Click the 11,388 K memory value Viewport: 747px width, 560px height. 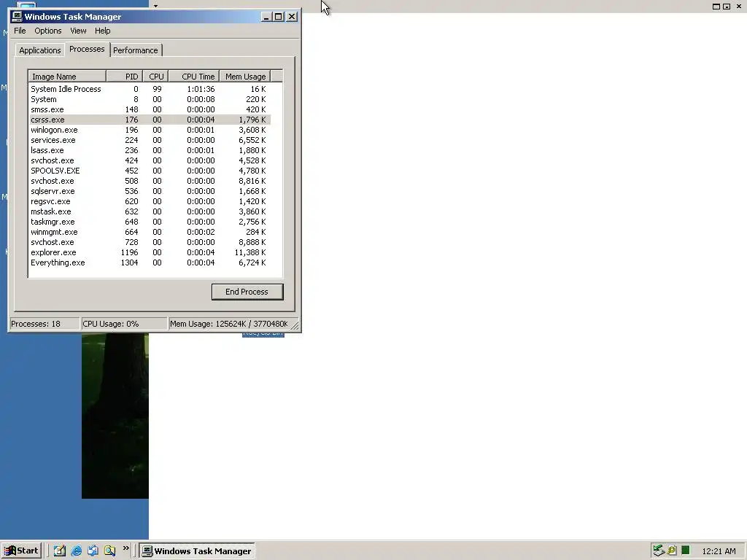[250, 252]
